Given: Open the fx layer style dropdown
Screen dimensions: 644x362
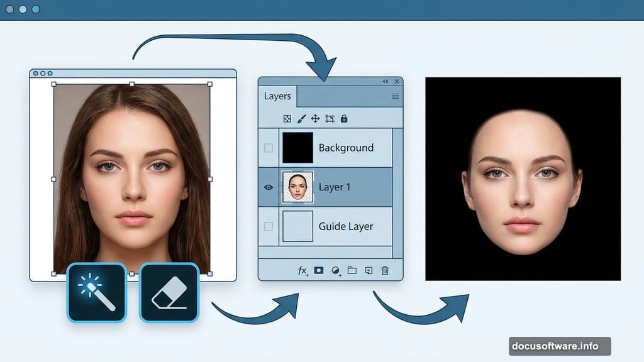Looking at the screenshot, I should click(x=303, y=271).
